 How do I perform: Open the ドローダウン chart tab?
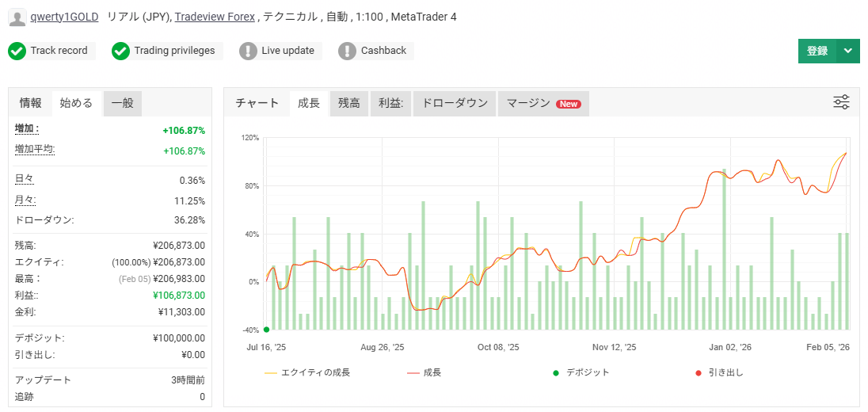pos(455,103)
